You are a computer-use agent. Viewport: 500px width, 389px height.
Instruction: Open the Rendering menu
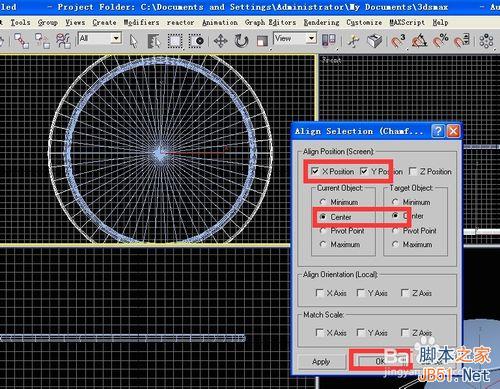321,22
